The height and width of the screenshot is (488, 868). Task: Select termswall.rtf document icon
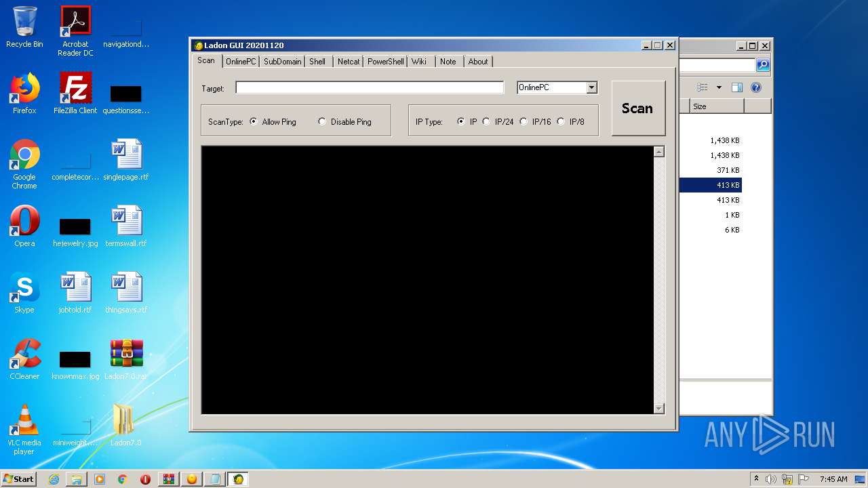[126, 226]
